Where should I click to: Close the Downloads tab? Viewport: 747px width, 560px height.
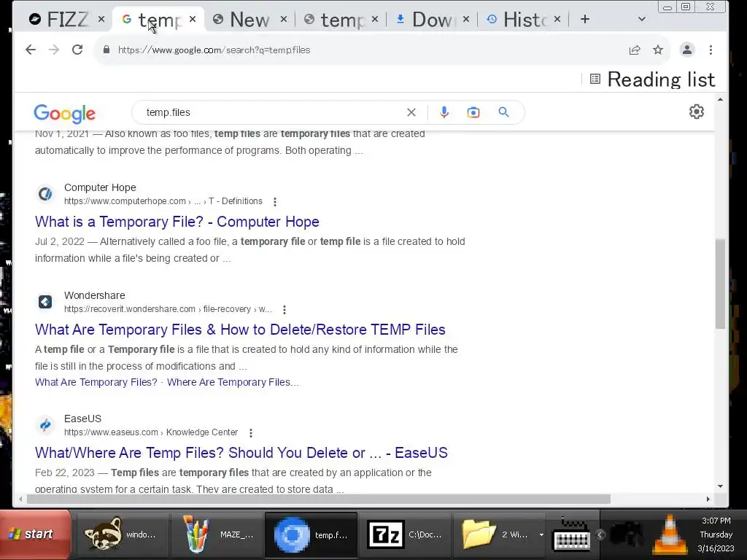[x=466, y=19]
